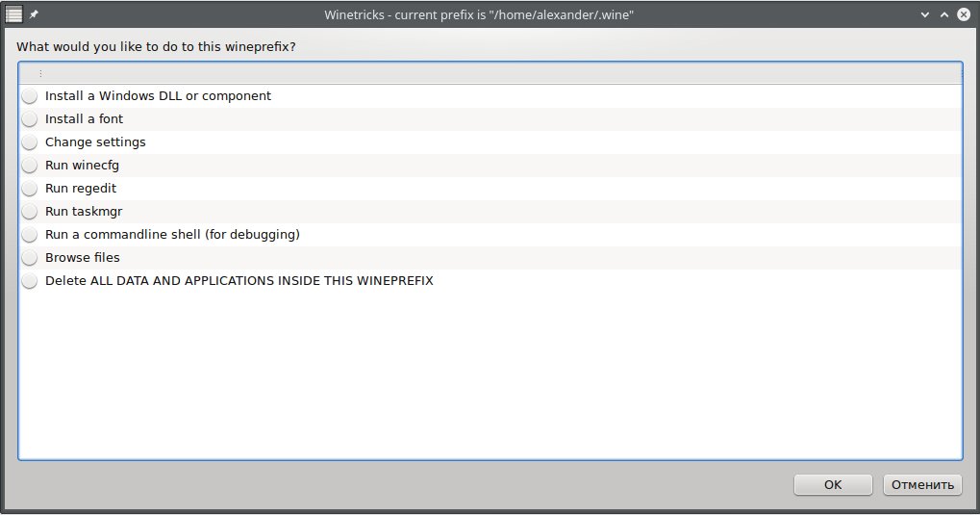Select "Run a commandline shell" radio button
This screenshot has width=980, height=515.
coord(30,235)
